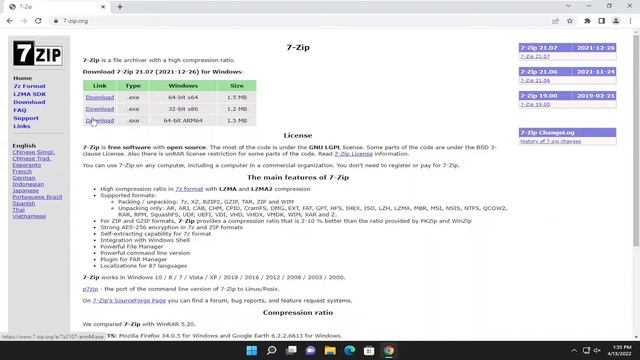Viewport: 640px width, 360px height.
Task: Switch language to Thai
Action: pyautogui.click(x=18, y=210)
